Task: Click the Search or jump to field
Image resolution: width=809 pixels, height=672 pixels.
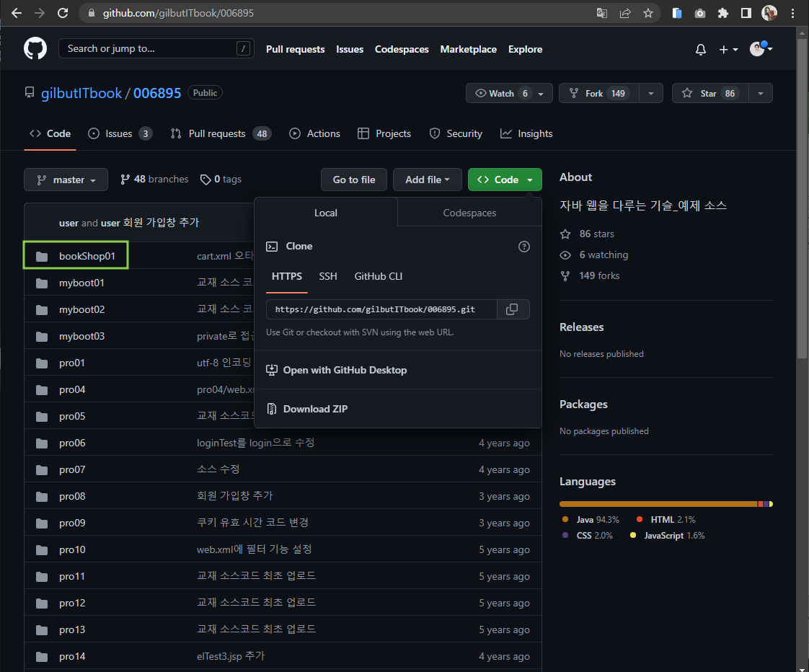Action: point(156,48)
